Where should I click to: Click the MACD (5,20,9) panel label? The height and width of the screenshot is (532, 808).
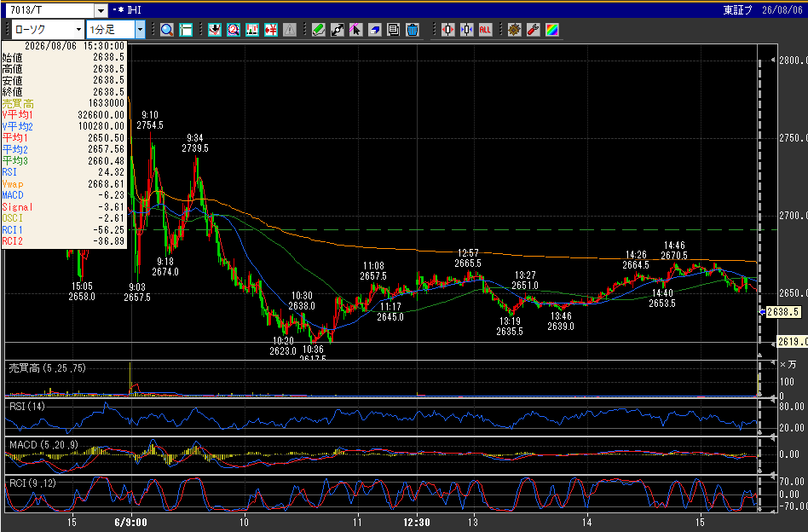pos(43,444)
